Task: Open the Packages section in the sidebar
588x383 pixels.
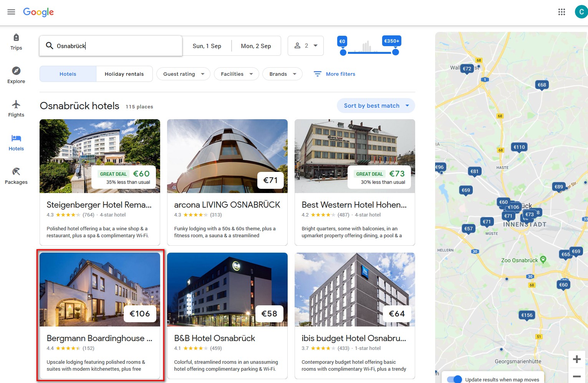Action: tap(16, 175)
